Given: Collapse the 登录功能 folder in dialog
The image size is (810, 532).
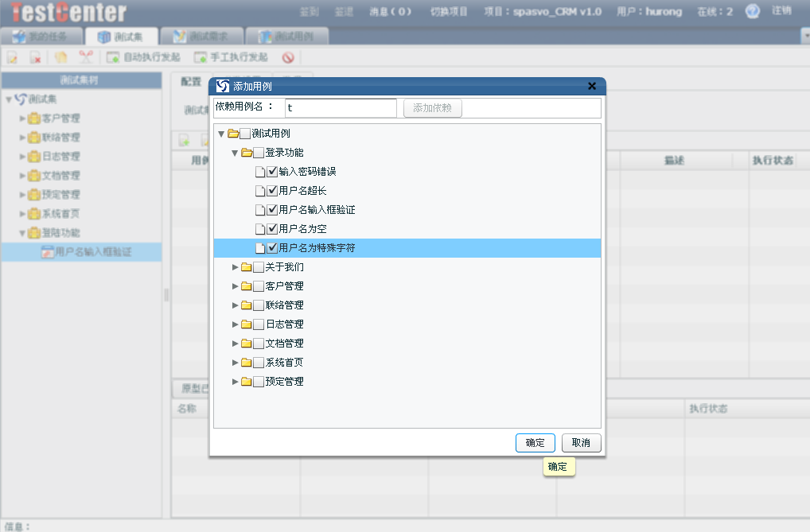Looking at the screenshot, I should (235, 153).
